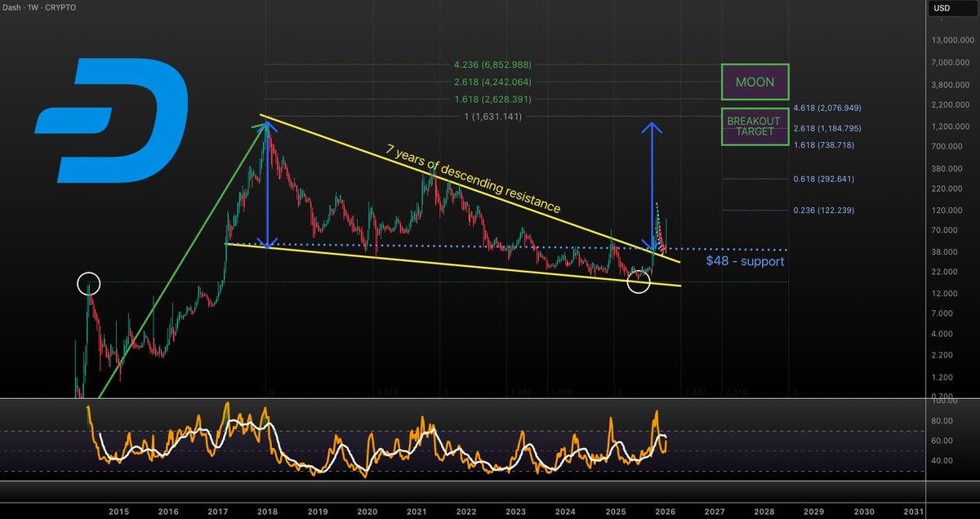Click the 0.236 (122.239) extension label
Screen dimensions: 980x519
point(825,211)
